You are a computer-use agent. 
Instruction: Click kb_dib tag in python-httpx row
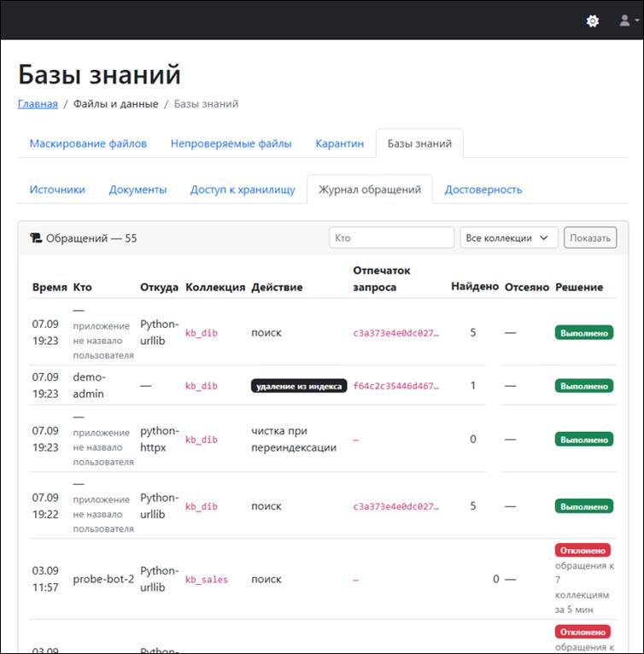pos(202,440)
